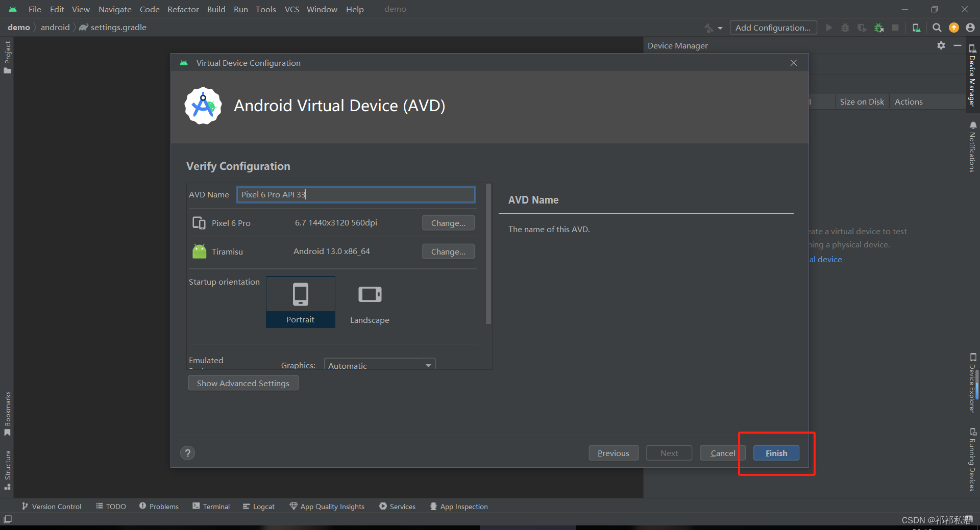Open the Edit menu

click(57, 9)
